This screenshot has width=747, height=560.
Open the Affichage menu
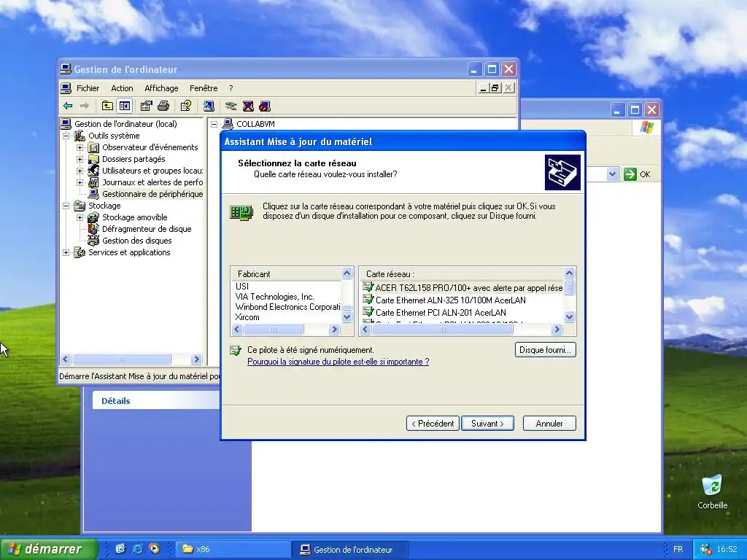click(161, 88)
